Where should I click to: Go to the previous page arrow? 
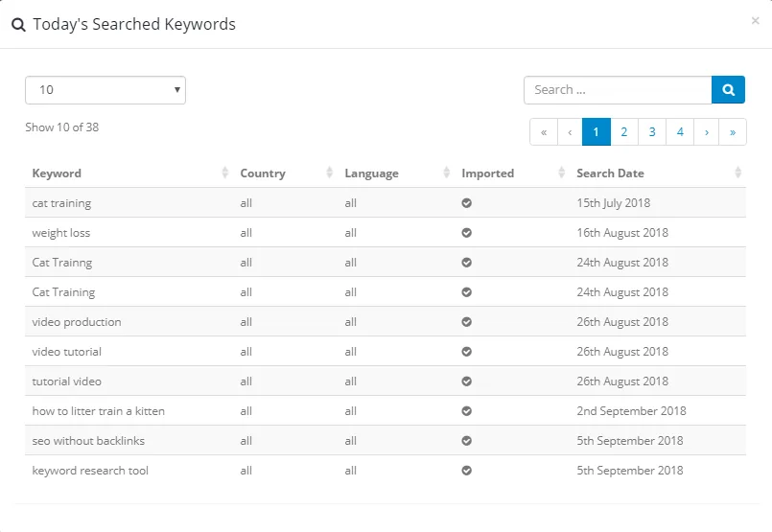click(x=571, y=132)
